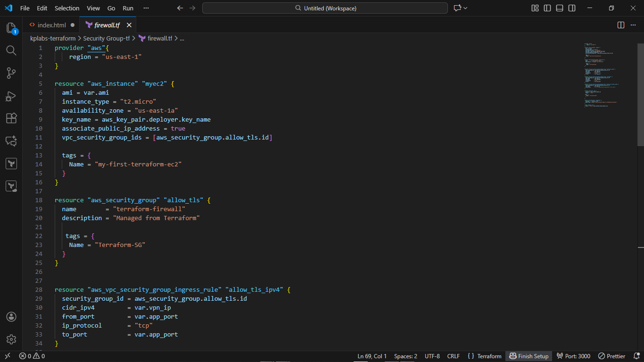The width and height of the screenshot is (644, 362).
Task: Open the Customize Layout dropdown
Action: click(535, 8)
